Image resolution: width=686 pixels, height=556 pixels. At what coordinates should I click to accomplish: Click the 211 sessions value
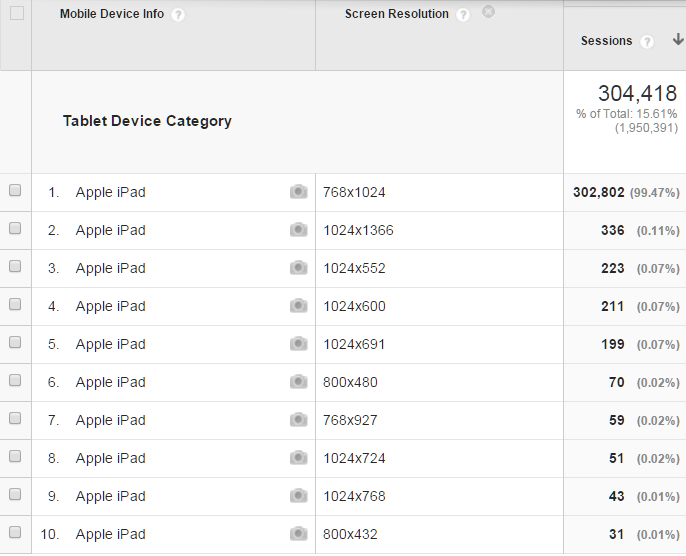(612, 307)
